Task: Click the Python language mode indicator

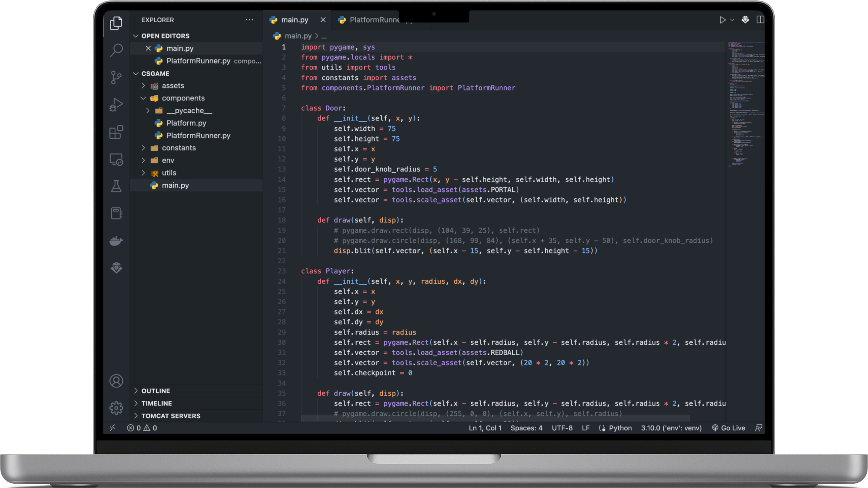Action: pos(620,428)
